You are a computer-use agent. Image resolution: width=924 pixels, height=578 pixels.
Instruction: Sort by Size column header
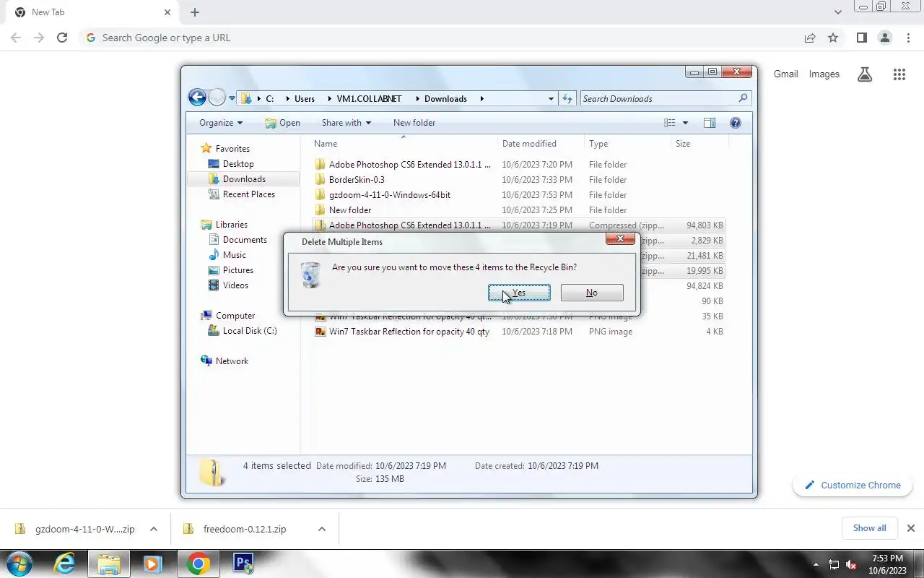(699, 144)
